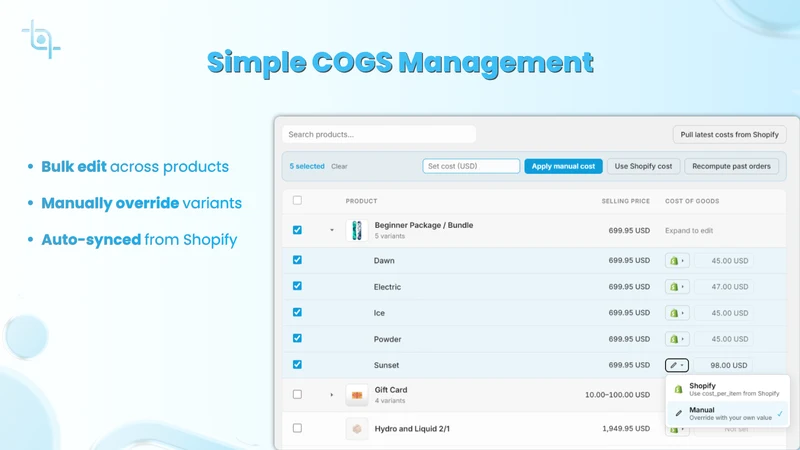Click the Hydro and Liquid 2/1 name
The height and width of the screenshot is (450, 800).
[412, 429]
